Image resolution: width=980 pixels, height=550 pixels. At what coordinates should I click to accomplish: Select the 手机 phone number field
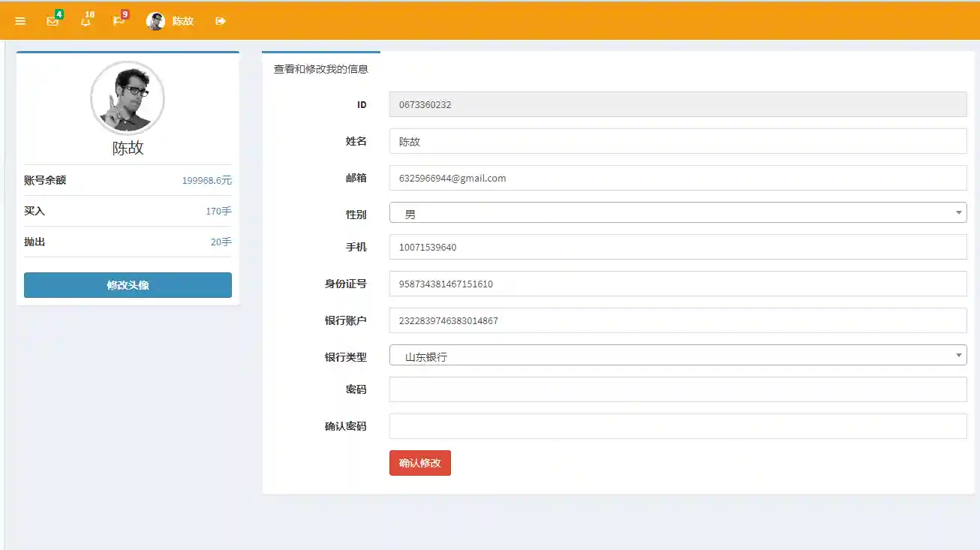pyautogui.click(x=676, y=247)
